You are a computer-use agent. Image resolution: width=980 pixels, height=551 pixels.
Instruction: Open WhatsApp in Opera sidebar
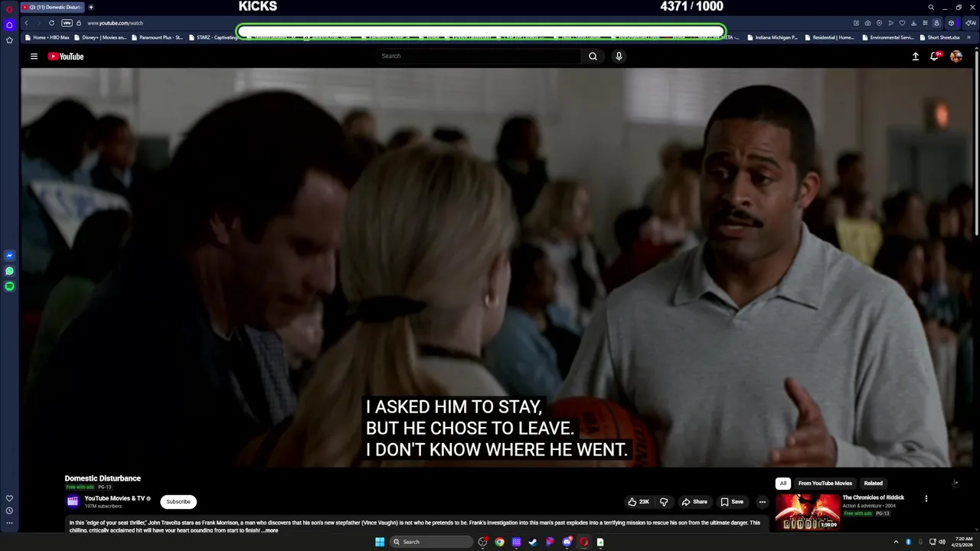point(9,271)
